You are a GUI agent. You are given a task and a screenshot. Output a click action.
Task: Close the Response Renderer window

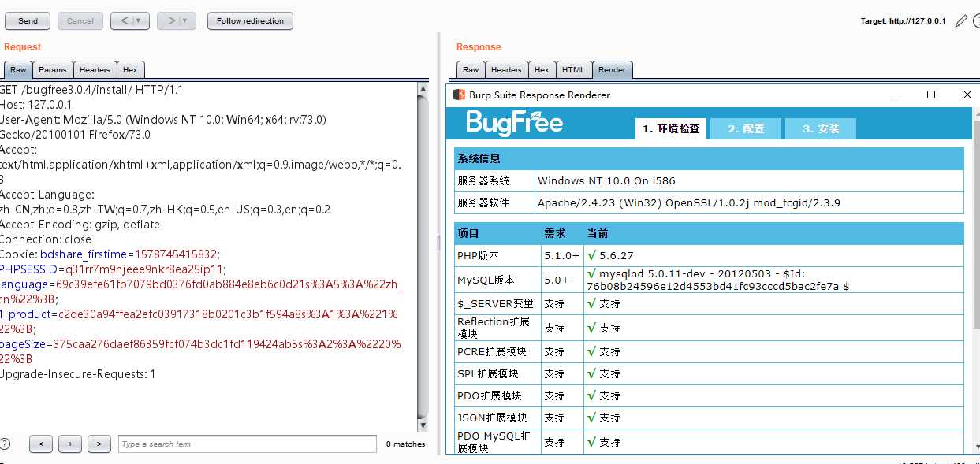coord(967,95)
